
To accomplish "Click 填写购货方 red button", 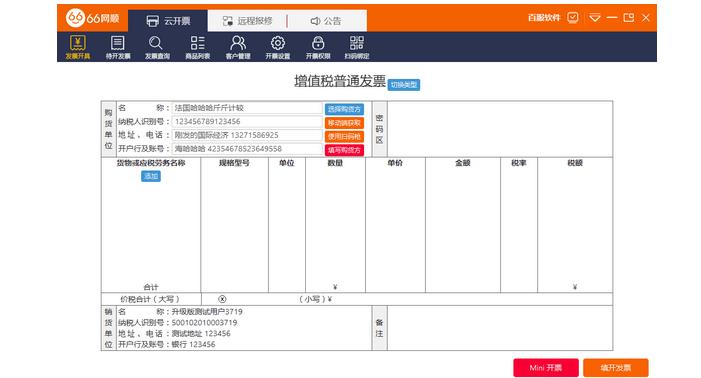I will 344,150.
